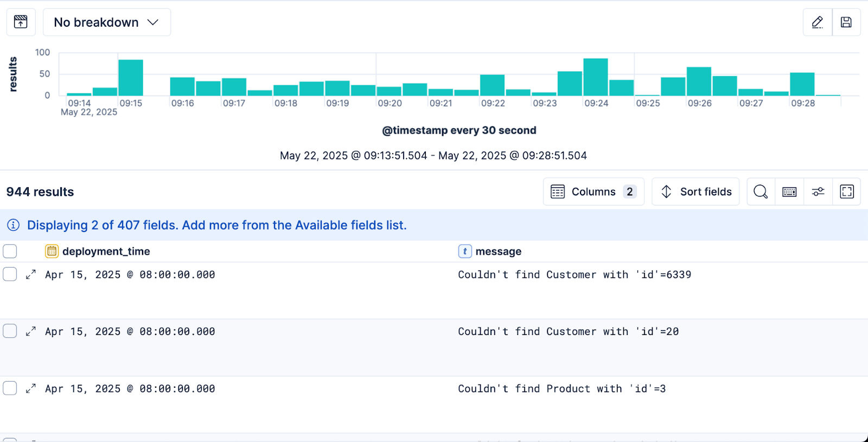868x442 pixels.
Task: Open the display settings sliders icon
Action: pos(818,192)
